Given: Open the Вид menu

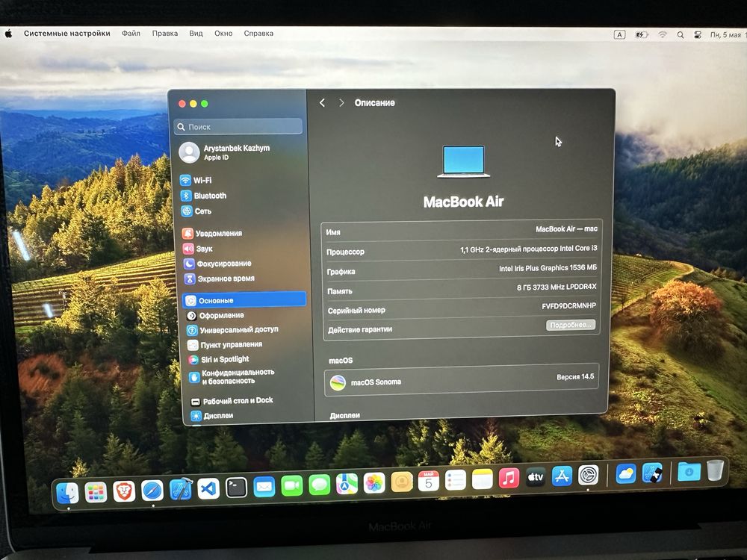Looking at the screenshot, I should 196,34.
